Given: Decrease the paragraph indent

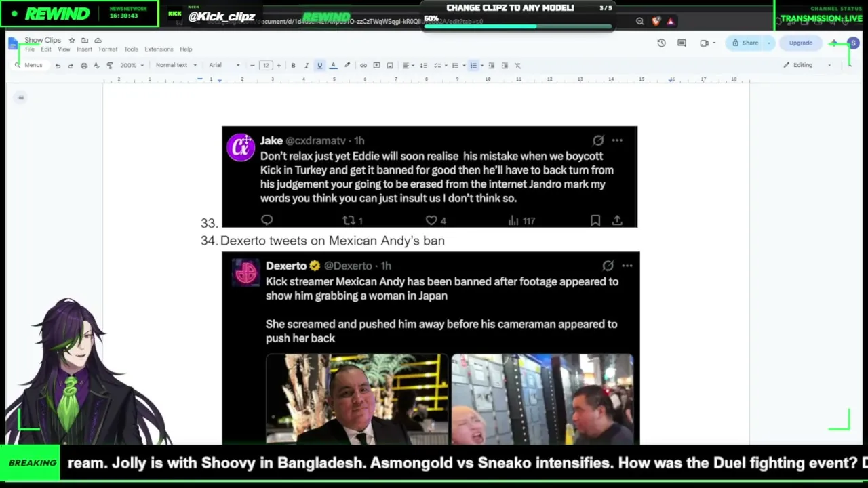Looking at the screenshot, I should click(492, 66).
